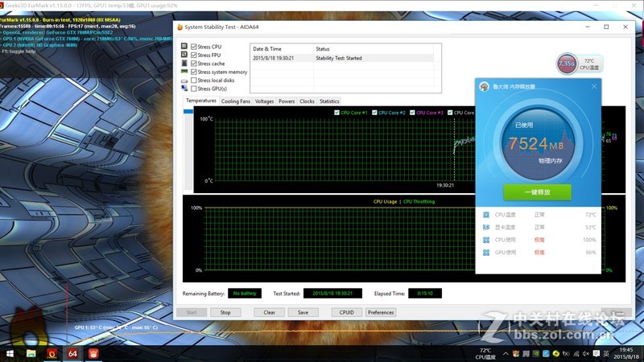Screen dimensions: 644x362
Task: Toggle the CPU Core #3 graph checkbox
Action: (x=415, y=113)
